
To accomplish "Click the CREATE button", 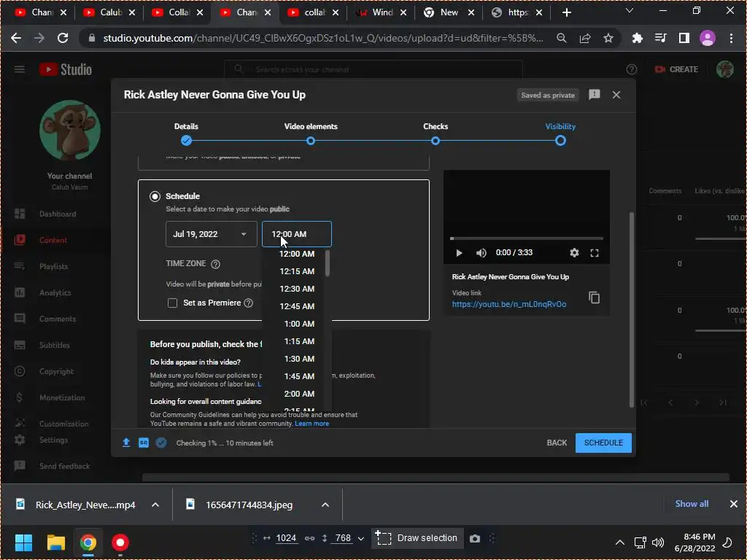I will [676, 69].
